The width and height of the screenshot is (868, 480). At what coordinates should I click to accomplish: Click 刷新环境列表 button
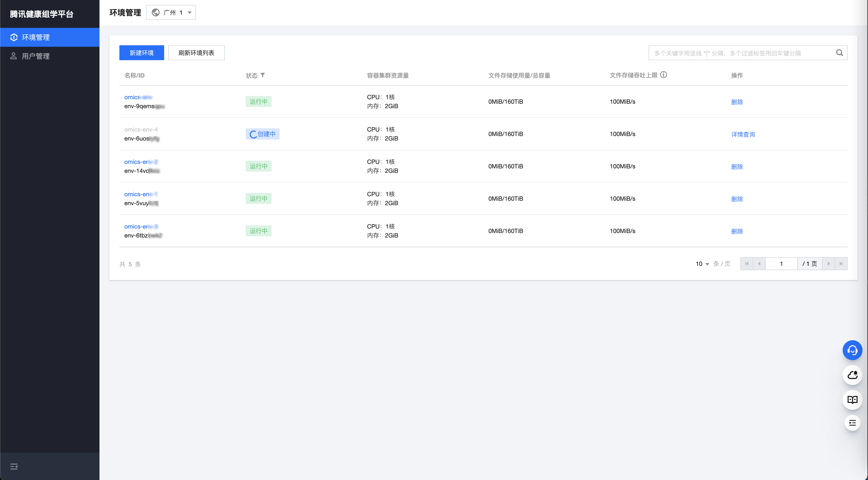pyautogui.click(x=196, y=53)
